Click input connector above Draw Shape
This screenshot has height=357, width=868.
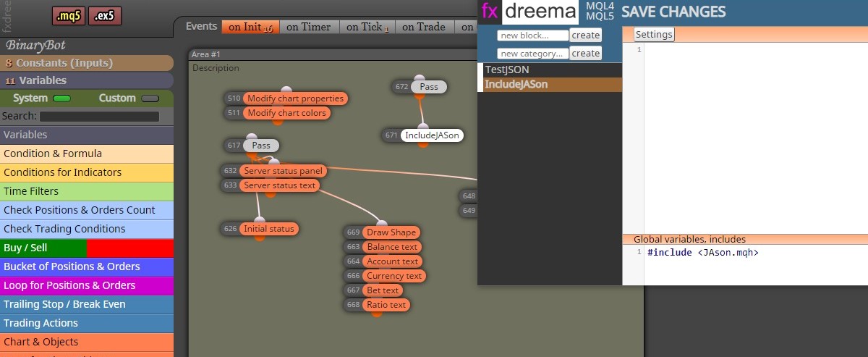(382, 224)
